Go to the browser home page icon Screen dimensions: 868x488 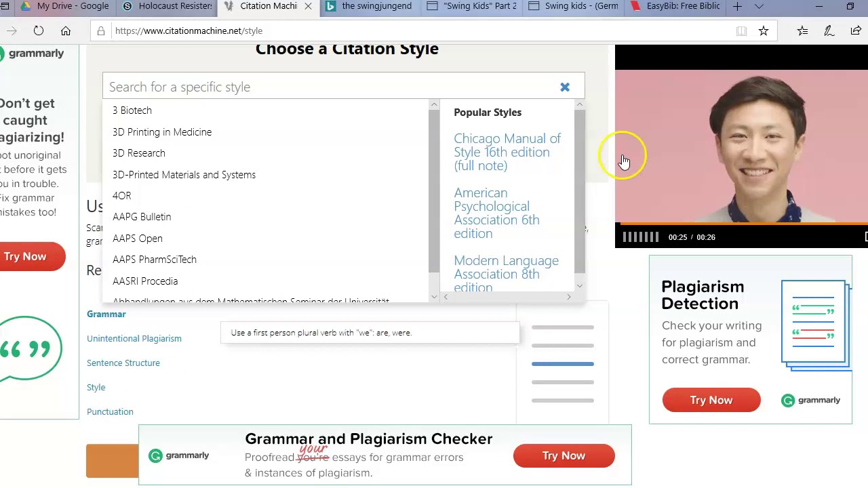point(66,30)
